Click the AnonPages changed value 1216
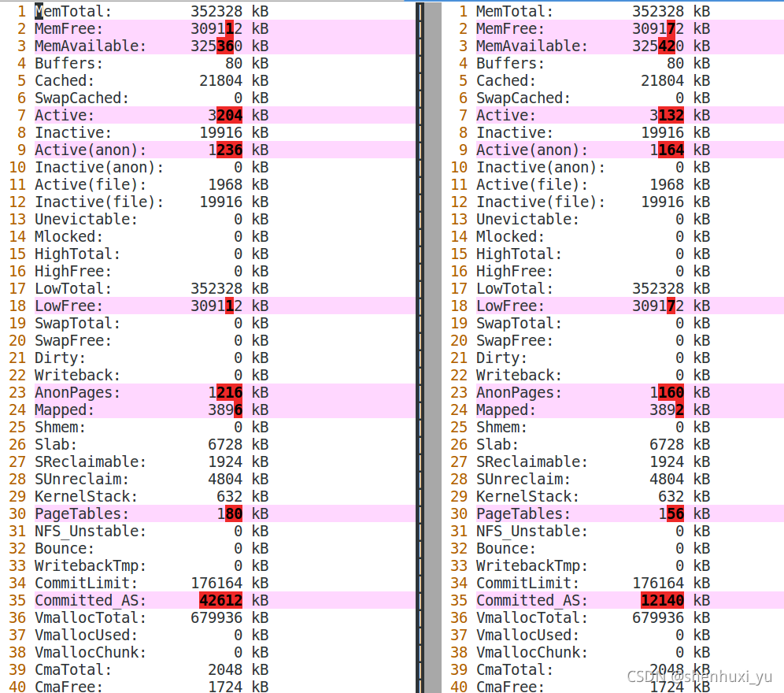The image size is (784, 693). click(228, 392)
